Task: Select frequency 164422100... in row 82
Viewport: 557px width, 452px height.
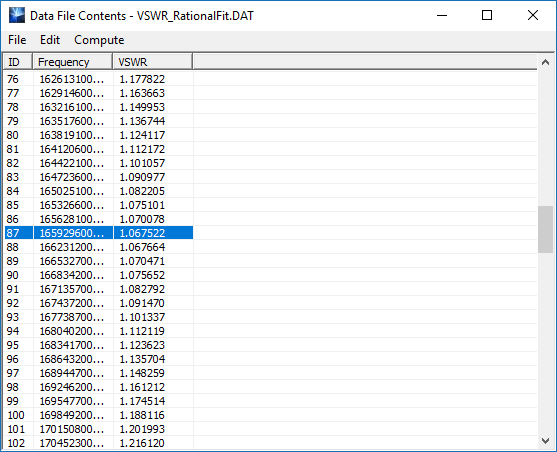Action: click(x=72, y=163)
